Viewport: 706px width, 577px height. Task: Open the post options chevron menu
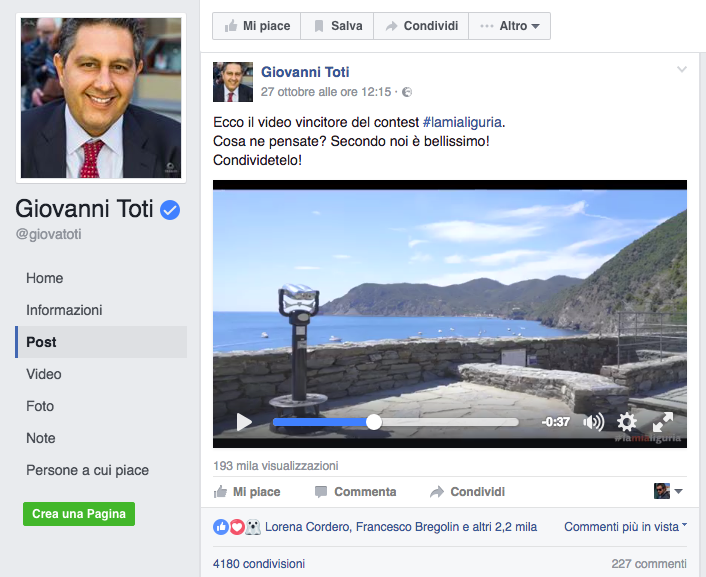pos(682,69)
